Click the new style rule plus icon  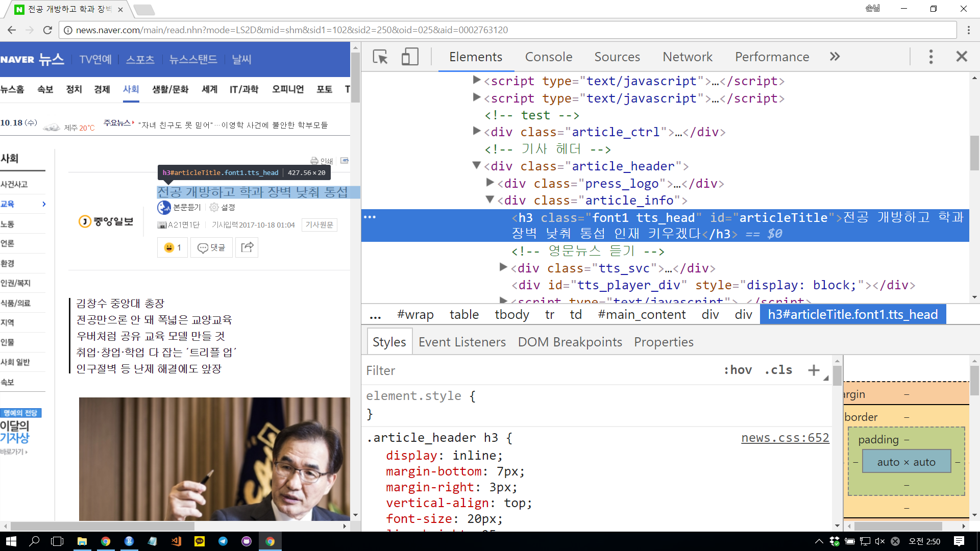[814, 370]
